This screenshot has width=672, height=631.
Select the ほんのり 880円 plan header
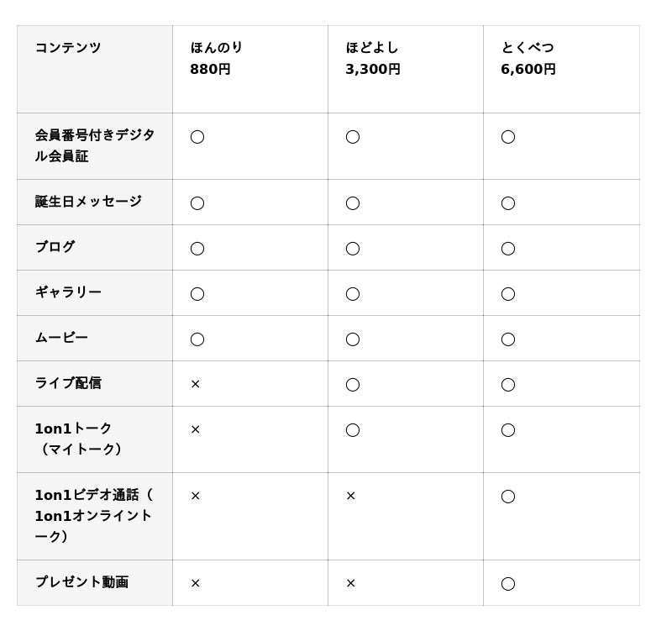coord(217,58)
